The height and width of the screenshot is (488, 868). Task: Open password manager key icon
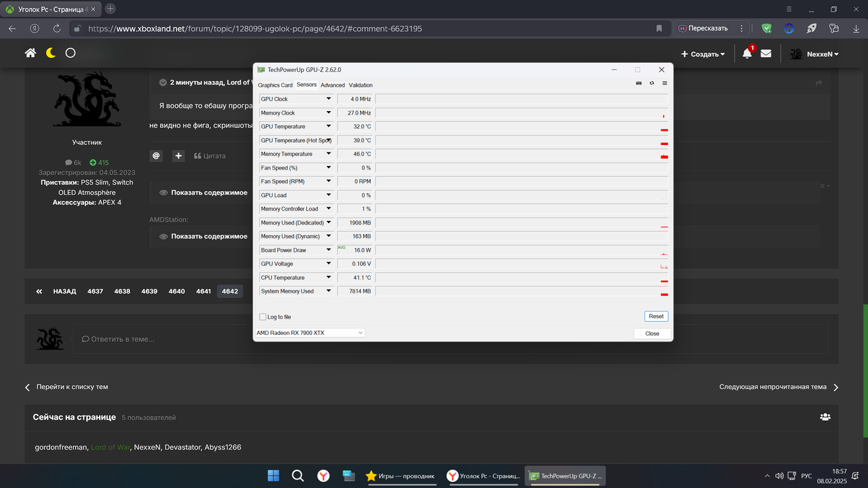click(834, 28)
